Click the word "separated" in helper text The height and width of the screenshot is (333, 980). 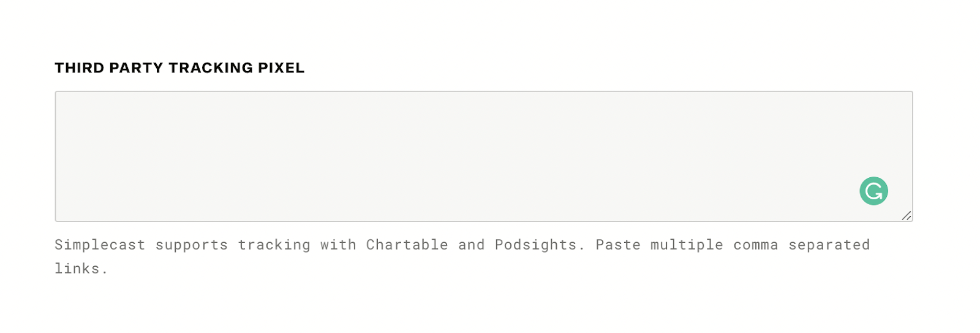[829, 245]
